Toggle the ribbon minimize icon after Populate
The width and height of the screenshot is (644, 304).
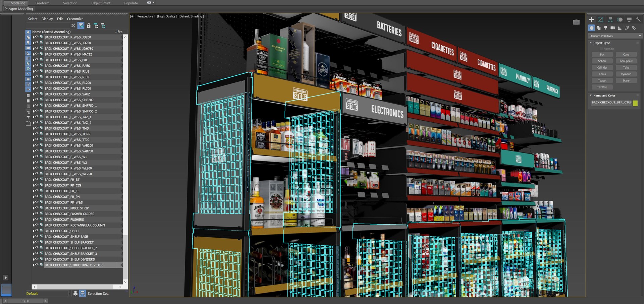pos(149,3)
